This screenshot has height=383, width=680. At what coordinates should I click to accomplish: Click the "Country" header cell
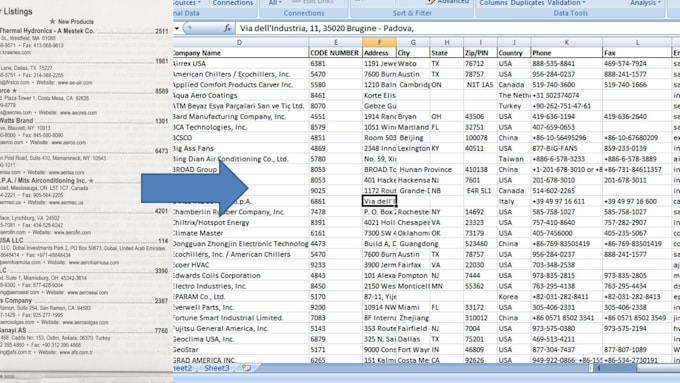514,53
